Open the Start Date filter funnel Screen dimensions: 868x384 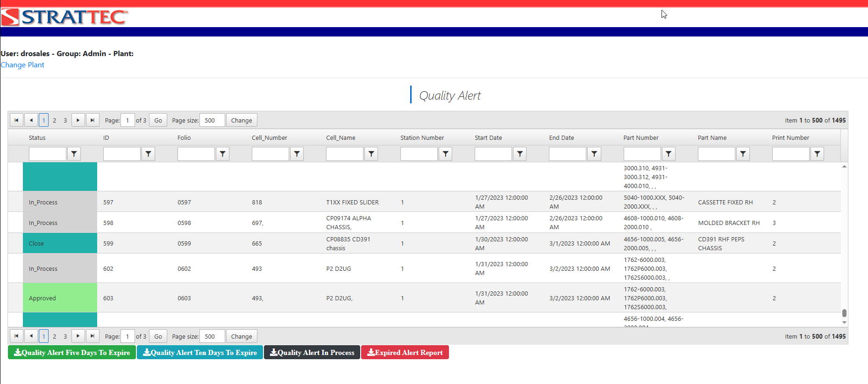520,154
